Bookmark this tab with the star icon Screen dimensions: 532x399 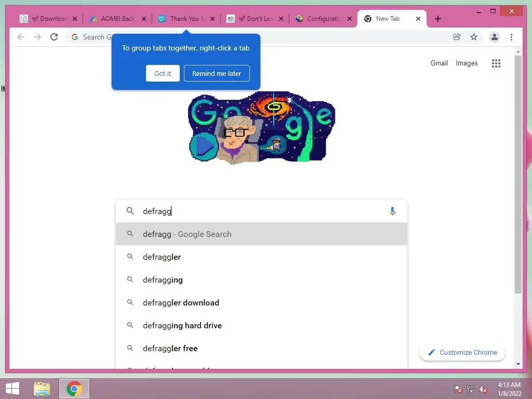pyautogui.click(x=474, y=37)
